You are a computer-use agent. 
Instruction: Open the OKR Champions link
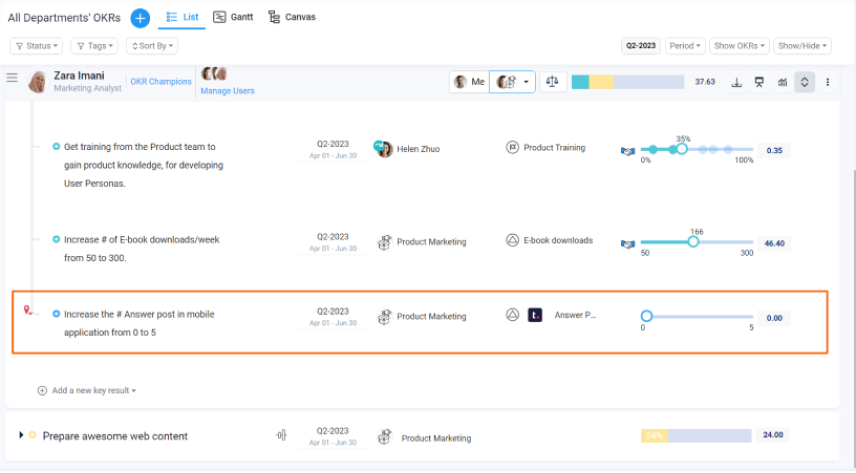(160, 81)
